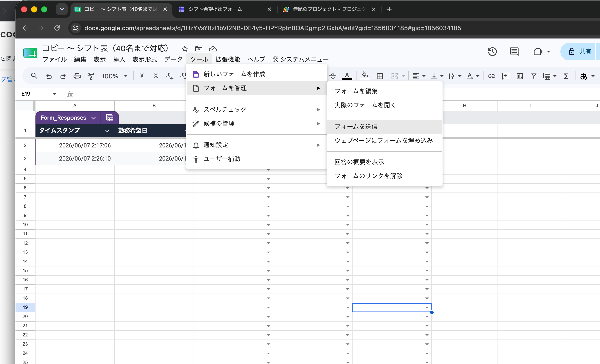Click the print icon
600x364 pixels.
pyautogui.click(x=77, y=76)
